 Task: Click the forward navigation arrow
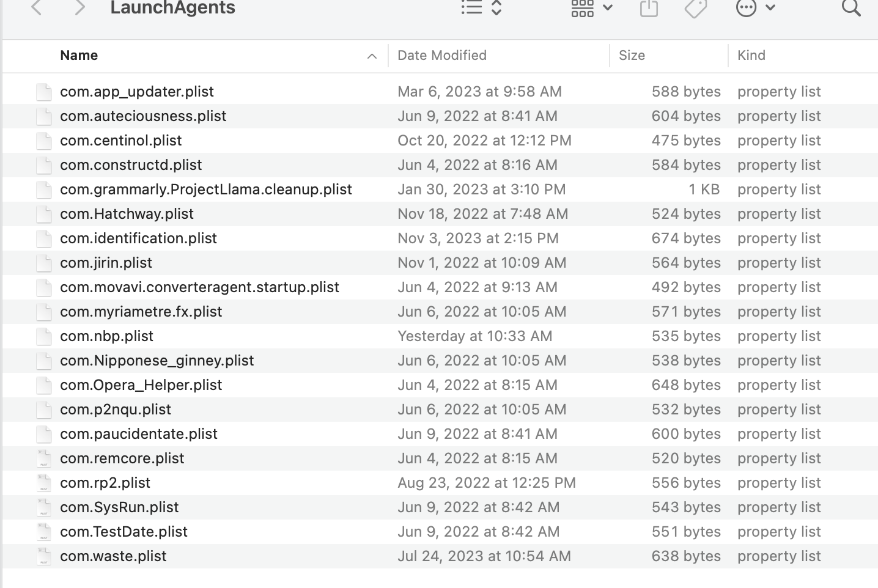click(x=79, y=8)
